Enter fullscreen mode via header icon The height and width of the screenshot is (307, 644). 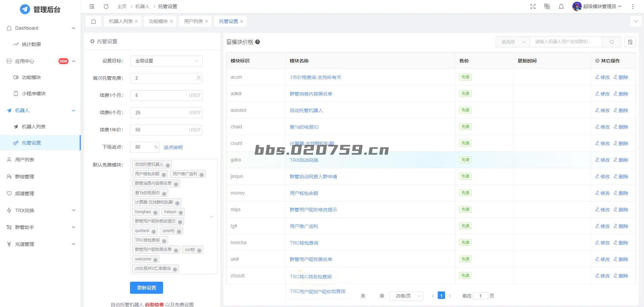(533, 6)
